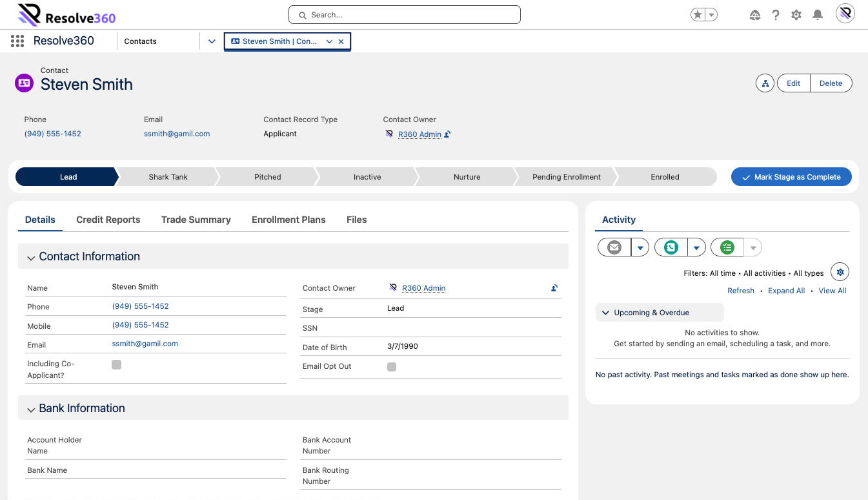868x500 pixels.
Task: Open the Notifications bell
Action: [x=818, y=15]
